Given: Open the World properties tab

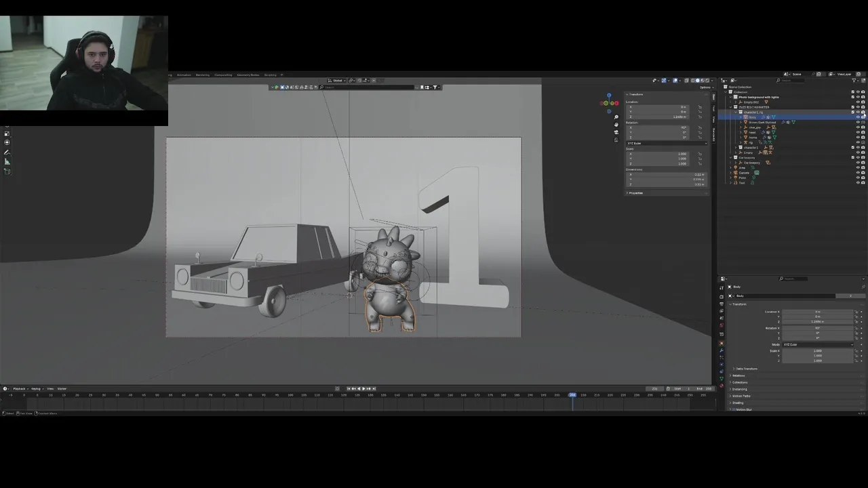Looking at the screenshot, I should click(722, 325).
